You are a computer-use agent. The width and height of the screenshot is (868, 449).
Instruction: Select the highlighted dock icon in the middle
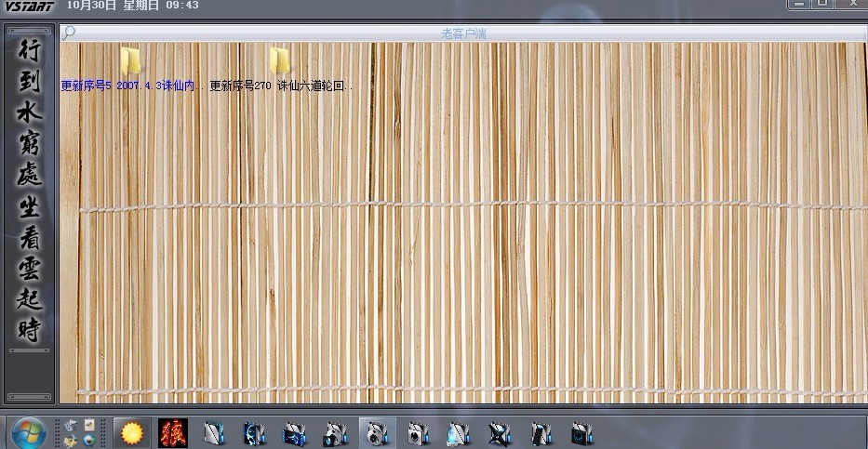[x=377, y=433]
